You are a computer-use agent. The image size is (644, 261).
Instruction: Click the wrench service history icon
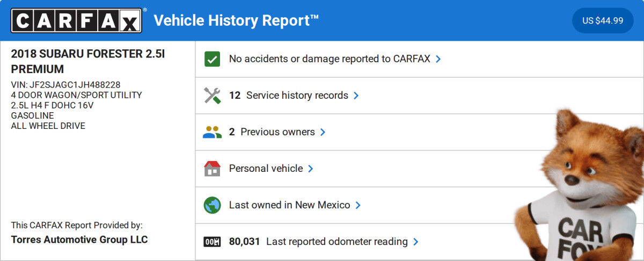[213, 96]
